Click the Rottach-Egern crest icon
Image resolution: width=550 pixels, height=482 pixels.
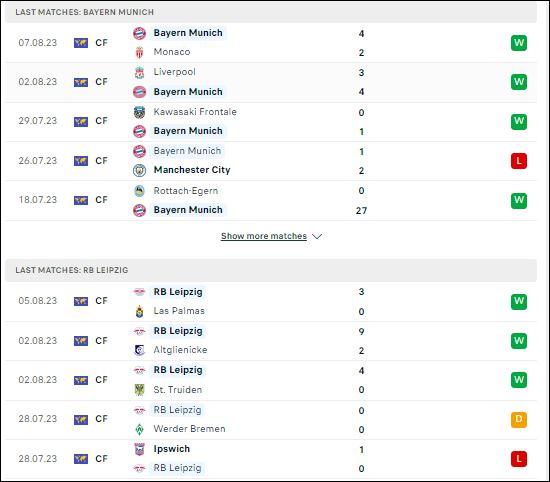point(139,191)
